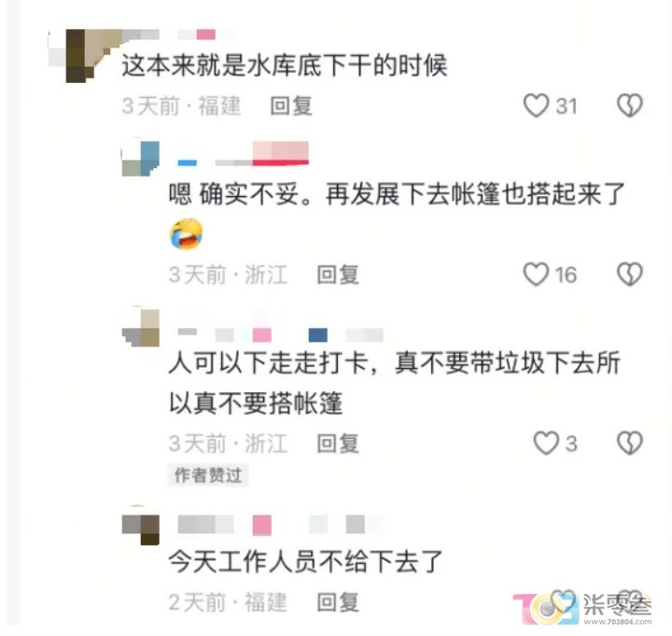Like the comment with 16 likes
This screenshot has height=636, width=672.
point(536,274)
